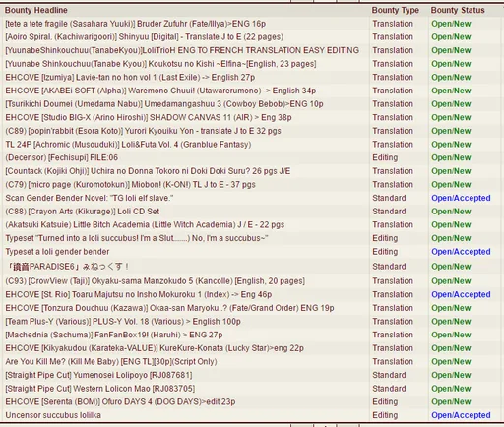Open the Umedamangashuu 3 (Cowboy Bebob) bounty
Viewport: 504px width, 427px height.
(x=164, y=104)
